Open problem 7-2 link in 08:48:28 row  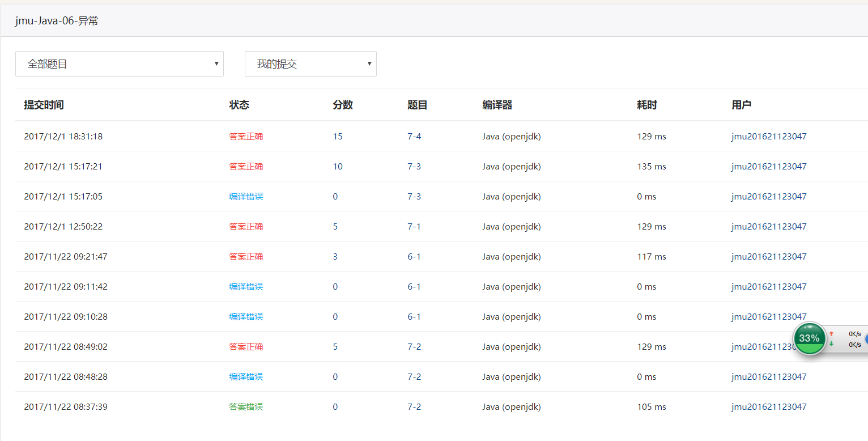[414, 377]
